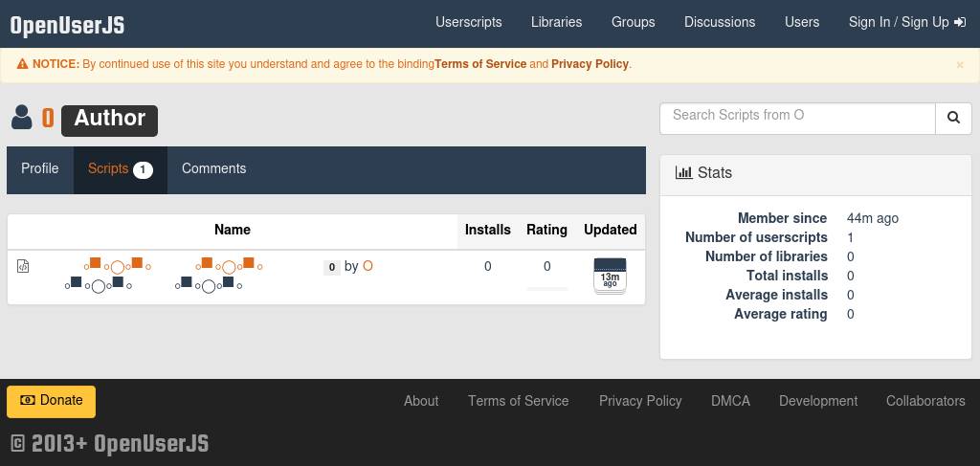The image size is (980, 466).
Task: Sort scripts by Updated column
Action: [610, 230]
